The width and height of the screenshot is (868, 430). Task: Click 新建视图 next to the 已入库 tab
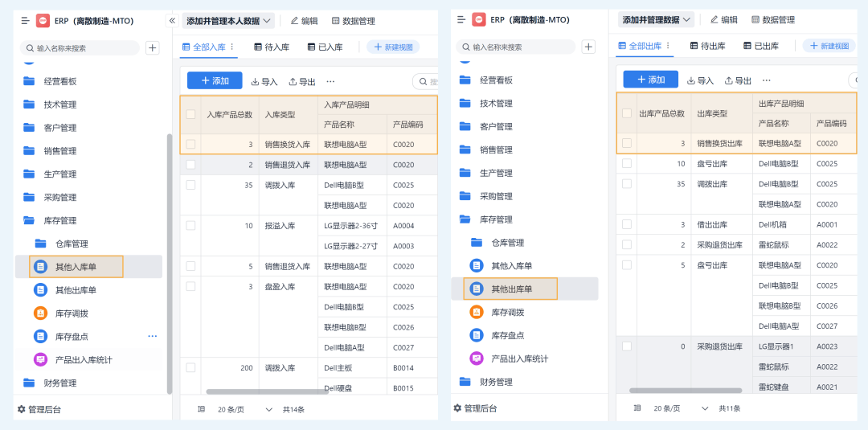point(393,47)
